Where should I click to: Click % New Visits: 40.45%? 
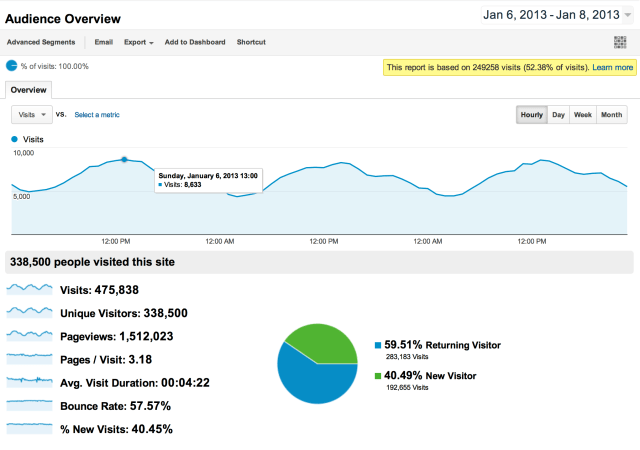(x=116, y=429)
